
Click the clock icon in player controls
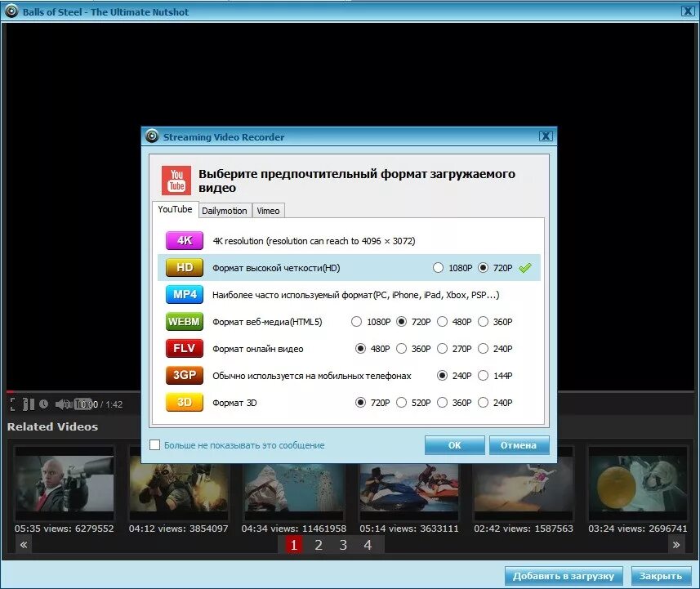pyautogui.click(x=42, y=403)
